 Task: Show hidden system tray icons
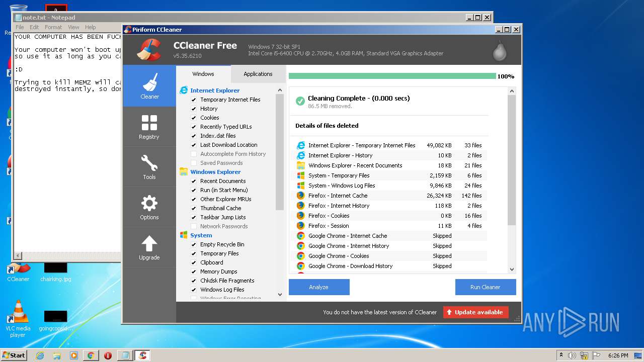pyautogui.click(x=561, y=355)
